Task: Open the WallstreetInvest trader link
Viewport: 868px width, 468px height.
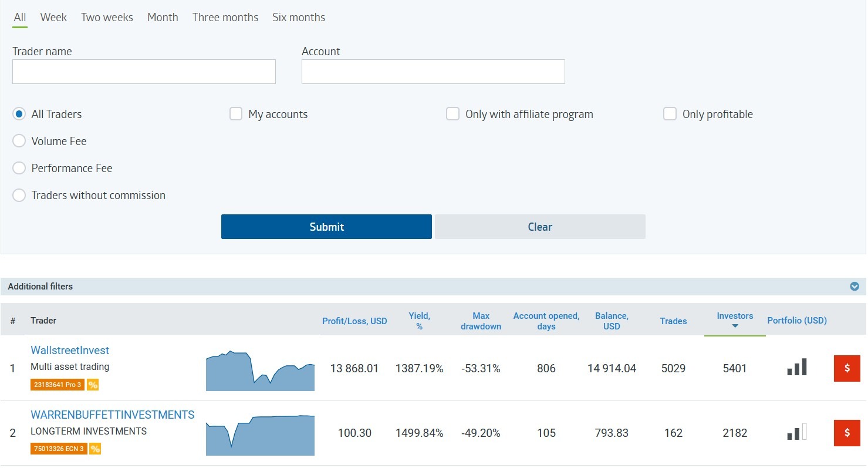Action: tap(70, 351)
